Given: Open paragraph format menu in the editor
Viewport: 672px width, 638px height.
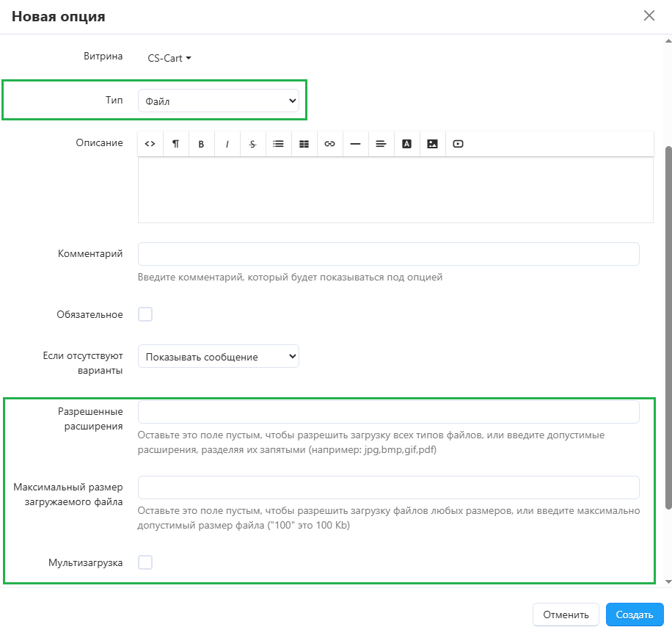Looking at the screenshot, I should [176, 144].
